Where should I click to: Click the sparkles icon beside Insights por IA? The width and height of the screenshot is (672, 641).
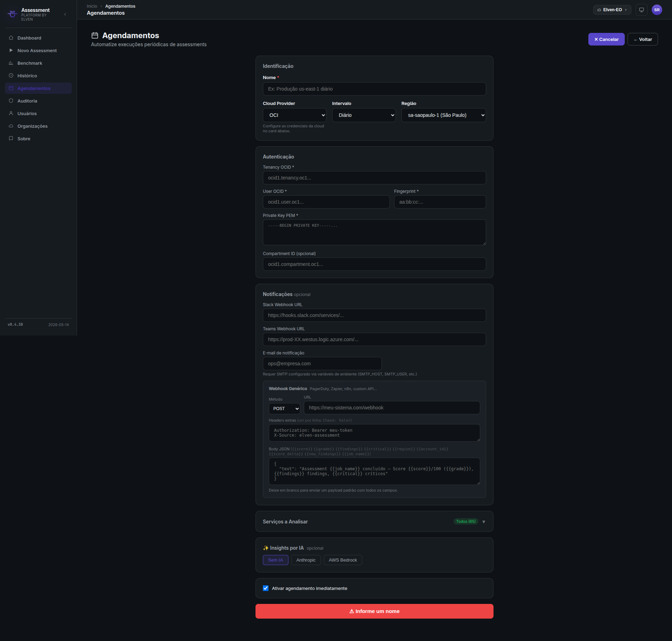(x=266, y=548)
